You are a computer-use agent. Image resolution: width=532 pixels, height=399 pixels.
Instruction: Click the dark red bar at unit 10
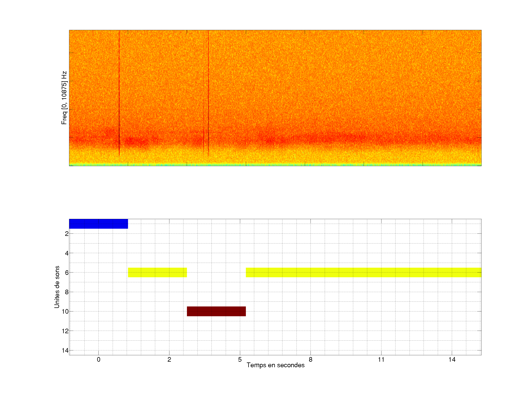pos(216,311)
